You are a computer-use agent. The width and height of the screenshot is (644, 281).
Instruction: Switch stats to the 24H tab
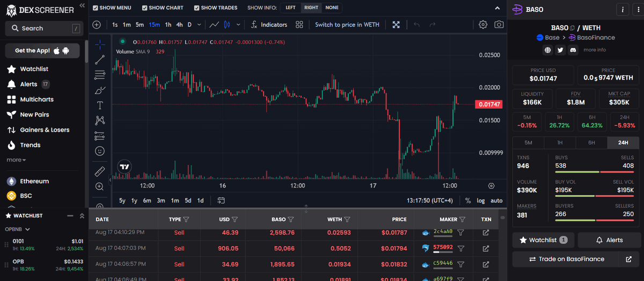click(x=623, y=142)
